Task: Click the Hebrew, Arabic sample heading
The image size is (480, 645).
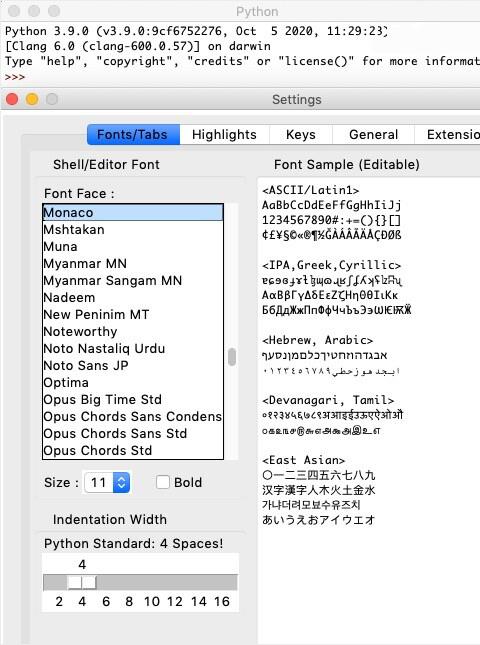Action: [x=318, y=340]
